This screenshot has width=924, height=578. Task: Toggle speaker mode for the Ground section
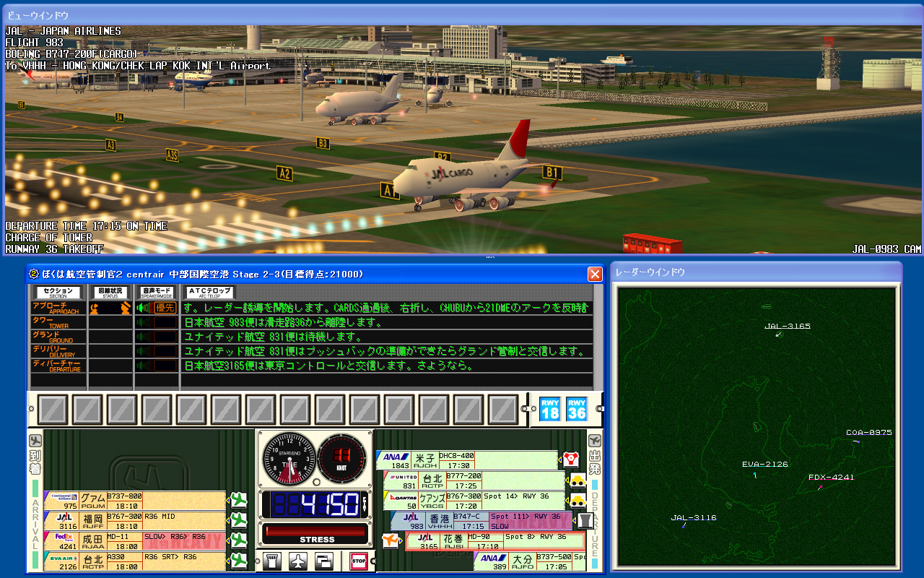[x=156, y=337]
